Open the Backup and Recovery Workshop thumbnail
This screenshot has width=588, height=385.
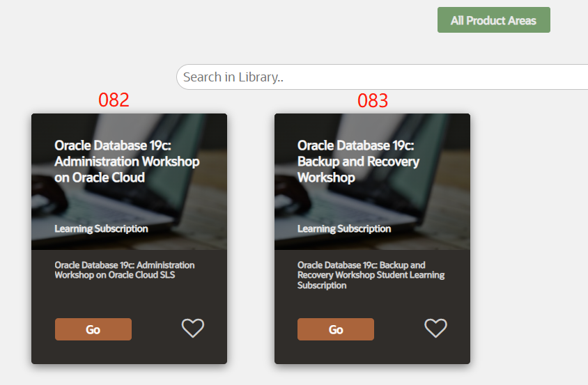pos(372,182)
